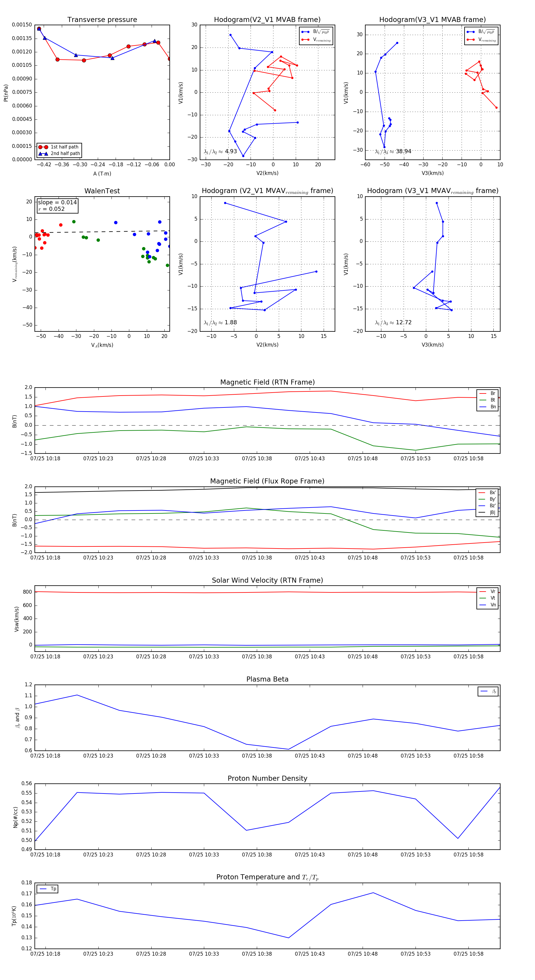Click the '07/25 10:58' tick under Proton Temperature
Image resolution: width=535 pixels, height=980 pixels.
click(x=468, y=954)
